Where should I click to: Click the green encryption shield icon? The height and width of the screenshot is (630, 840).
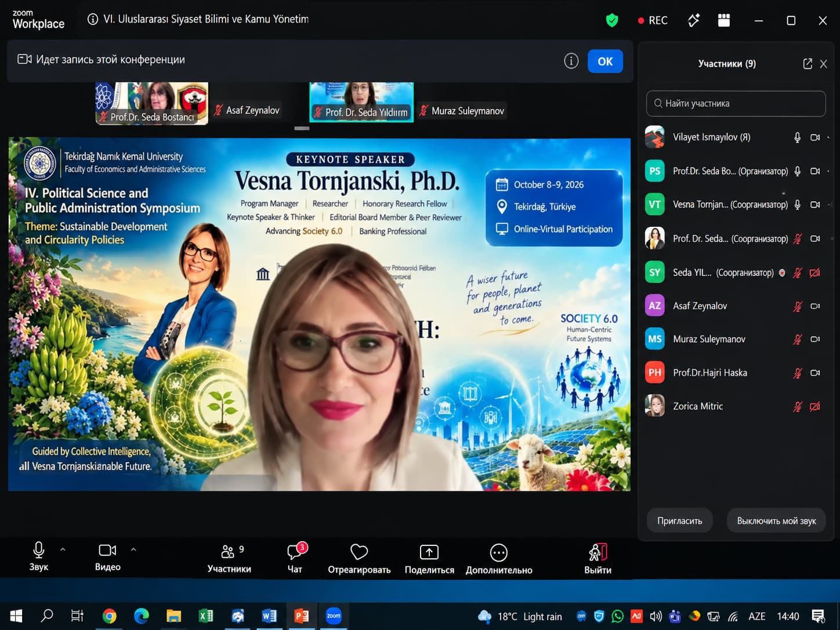click(x=611, y=20)
